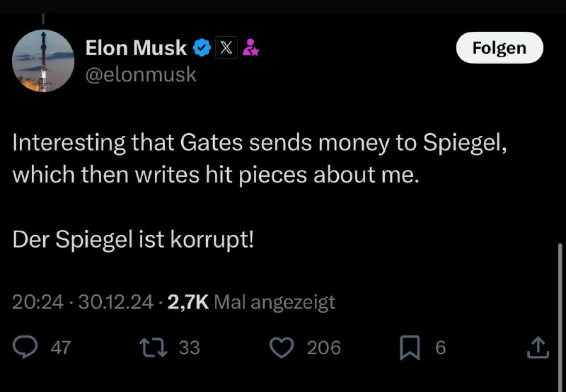Follow the account with the Folgen button
Image resolution: width=566 pixels, height=392 pixels.
point(499,47)
